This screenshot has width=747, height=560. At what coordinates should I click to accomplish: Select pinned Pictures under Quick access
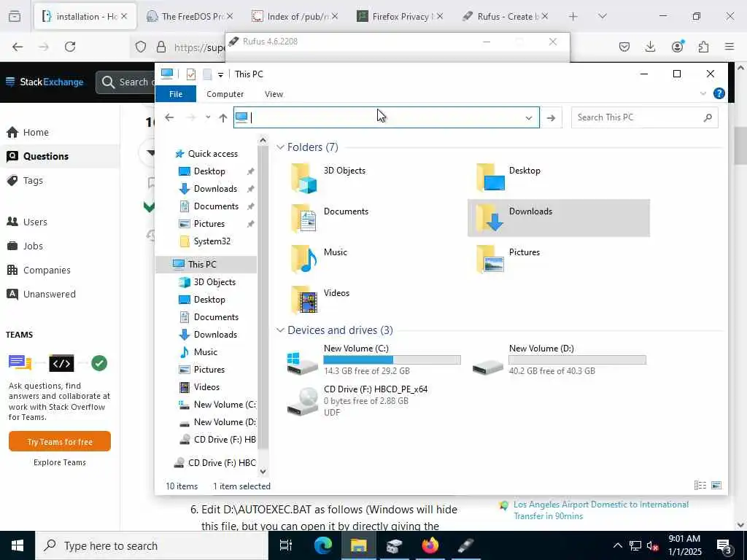[209, 224]
